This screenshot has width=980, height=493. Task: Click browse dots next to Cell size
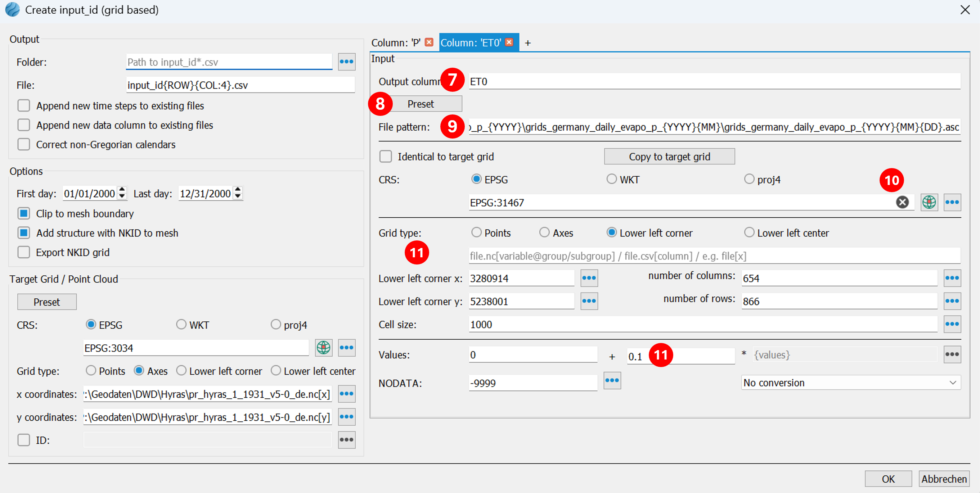tap(952, 324)
